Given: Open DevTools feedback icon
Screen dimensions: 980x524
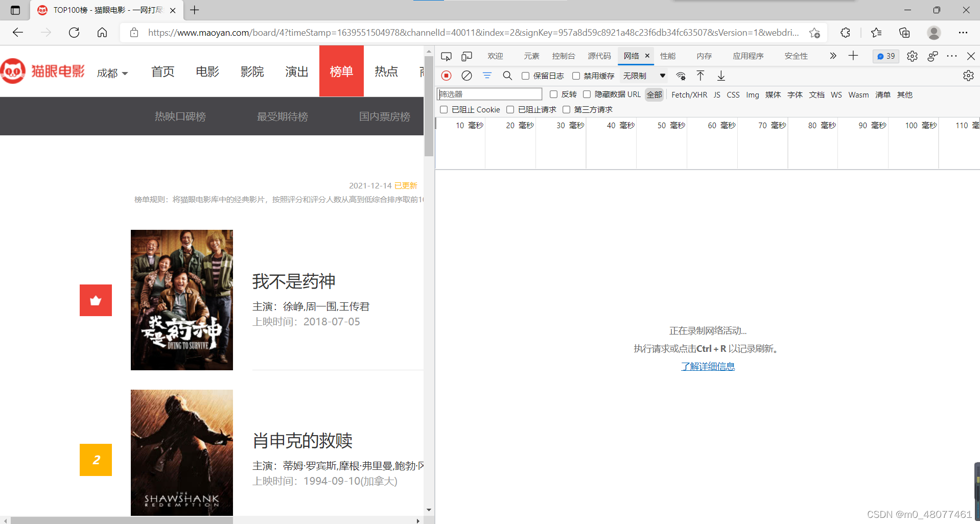Looking at the screenshot, I should tap(932, 56).
